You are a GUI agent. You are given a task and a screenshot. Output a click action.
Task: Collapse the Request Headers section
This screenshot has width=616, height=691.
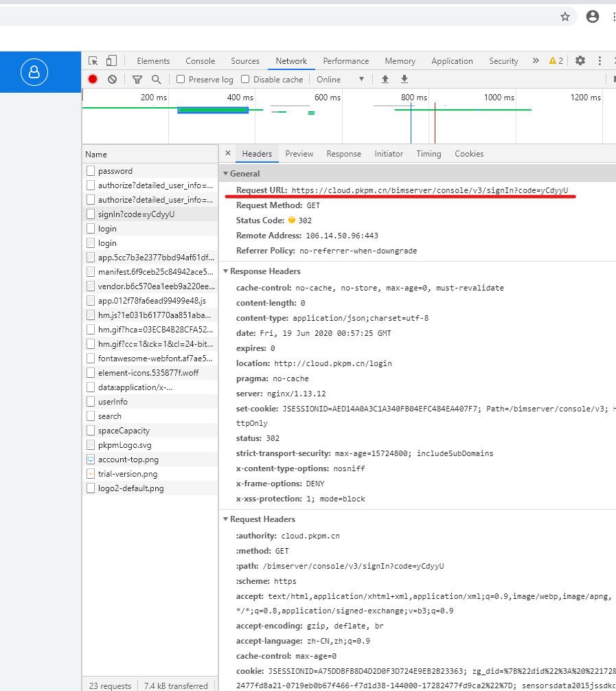pyautogui.click(x=226, y=519)
